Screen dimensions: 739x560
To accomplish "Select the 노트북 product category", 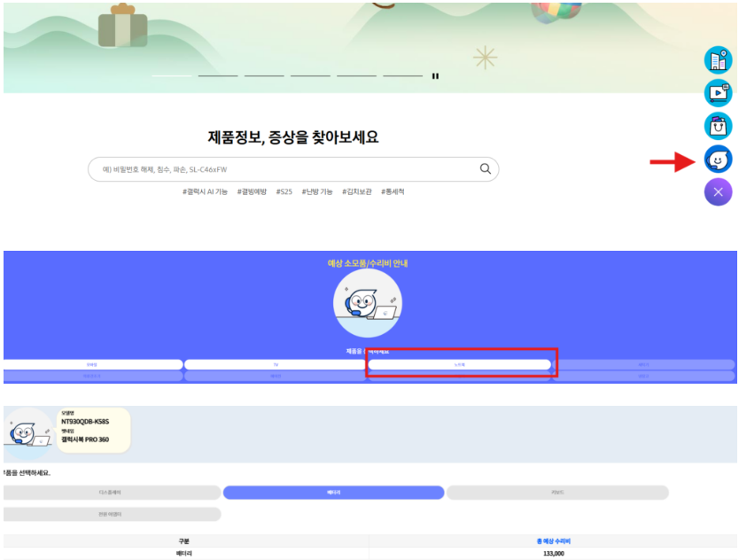I will (x=459, y=364).
